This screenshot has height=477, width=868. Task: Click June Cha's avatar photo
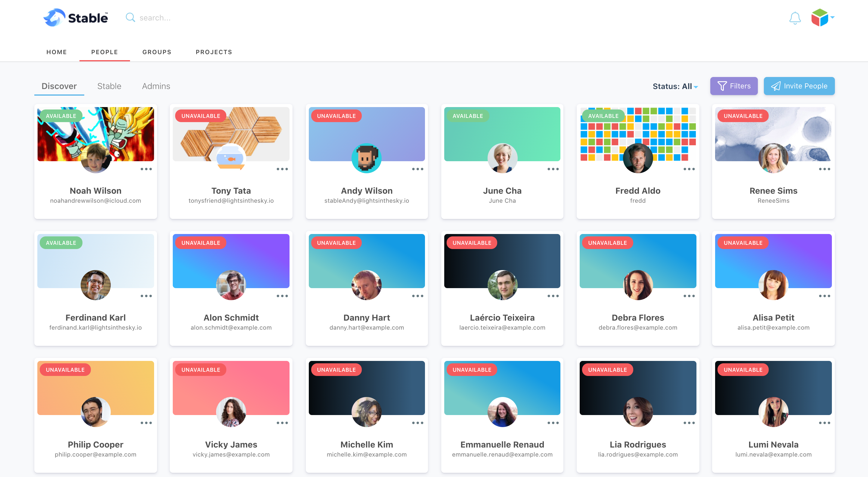pos(502,158)
